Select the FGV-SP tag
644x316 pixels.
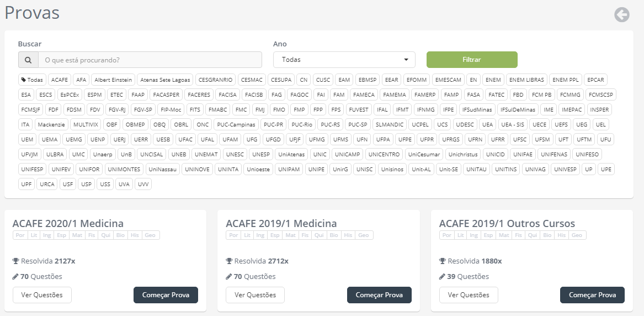point(143,110)
